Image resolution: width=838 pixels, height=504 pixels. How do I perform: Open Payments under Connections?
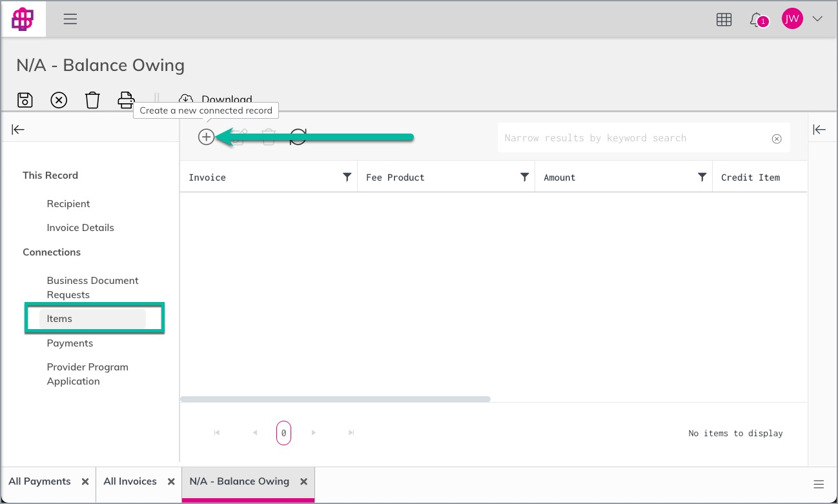click(x=70, y=343)
